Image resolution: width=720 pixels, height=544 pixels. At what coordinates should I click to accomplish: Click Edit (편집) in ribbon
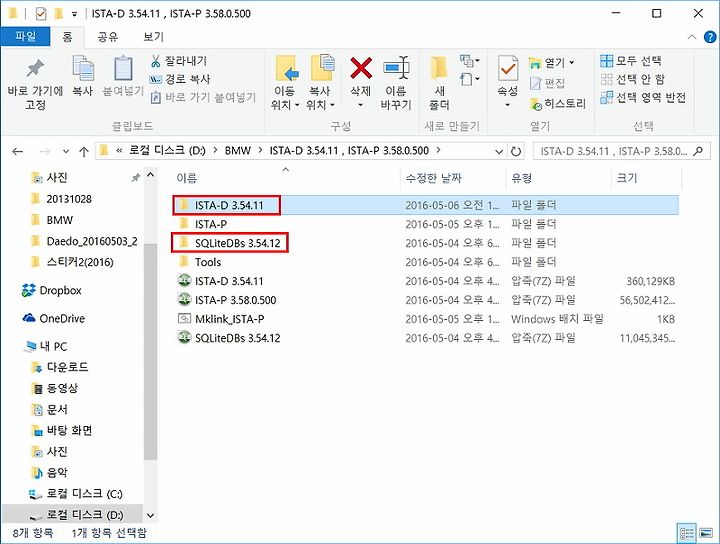(x=547, y=83)
